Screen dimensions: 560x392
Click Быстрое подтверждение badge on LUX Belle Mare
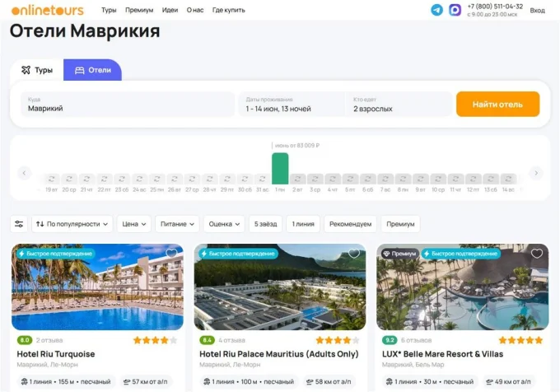pyautogui.click(x=461, y=254)
